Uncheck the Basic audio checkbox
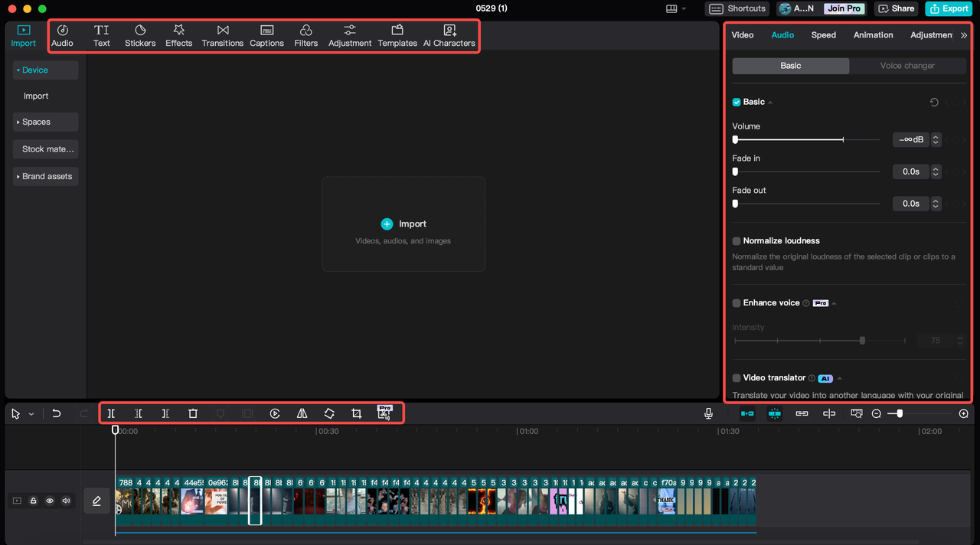This screenshot has width=980, height=545. 737,102
